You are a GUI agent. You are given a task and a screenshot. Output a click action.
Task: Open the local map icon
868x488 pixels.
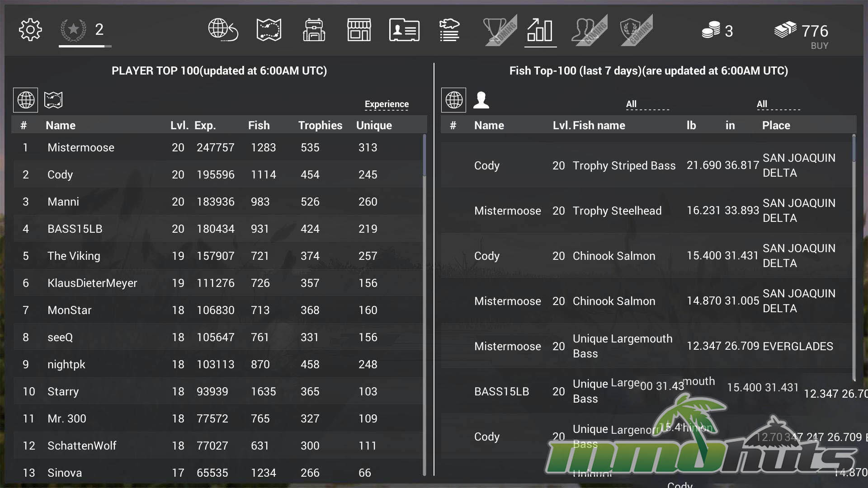pyautogui.click(x=269, y=30)
